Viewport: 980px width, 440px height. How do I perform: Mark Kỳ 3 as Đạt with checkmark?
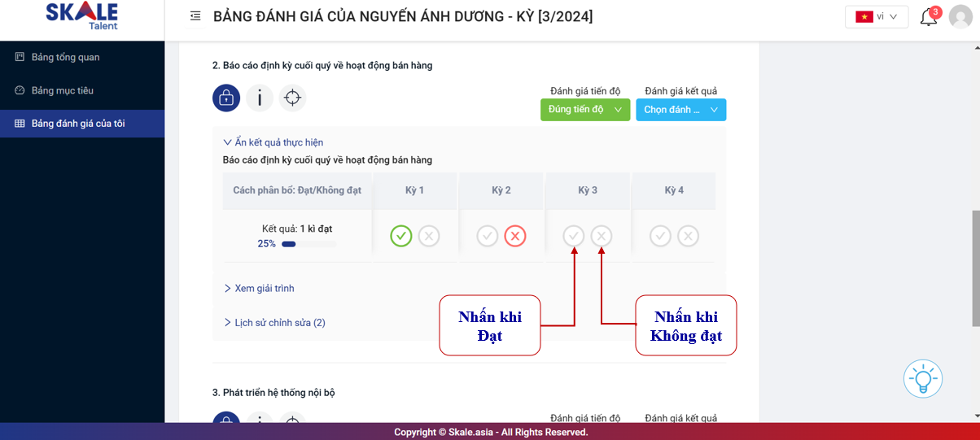click(x=574, y=236)
